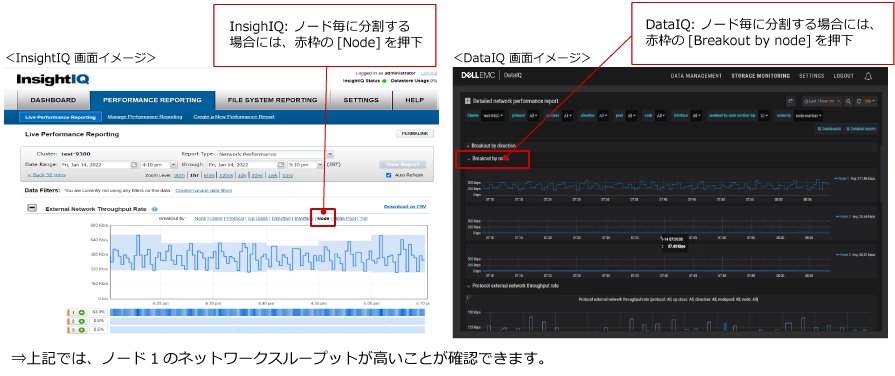This screenshot has width=895, height=376.
Task: Open the help icon beside External Network Throughput Rate
Action: [155, 209]
